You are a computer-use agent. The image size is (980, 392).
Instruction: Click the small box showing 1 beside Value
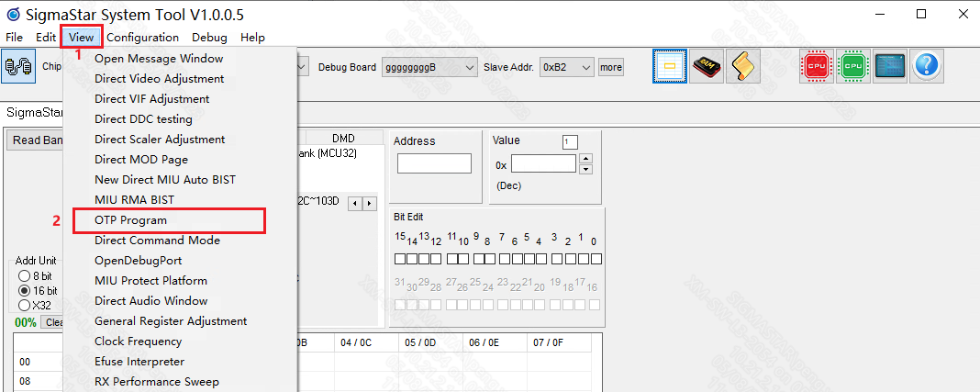pos(570,142)
